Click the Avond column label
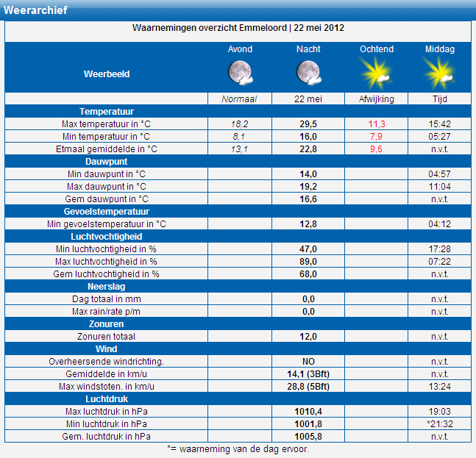476x458 pixels. tap(240, 49)
